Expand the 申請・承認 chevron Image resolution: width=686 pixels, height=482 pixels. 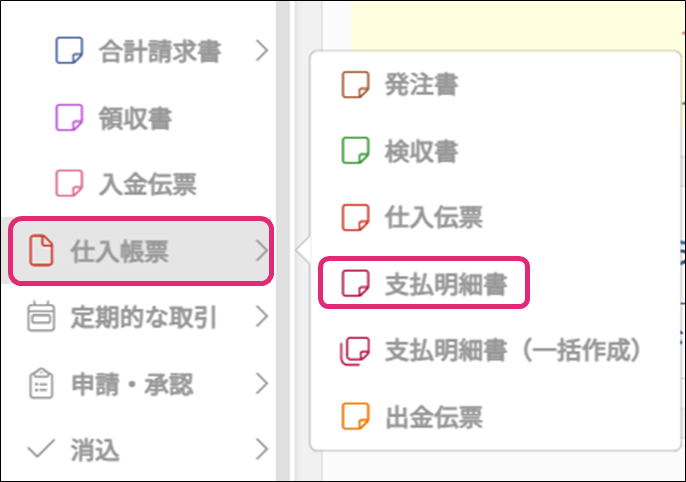coord(262,384)
